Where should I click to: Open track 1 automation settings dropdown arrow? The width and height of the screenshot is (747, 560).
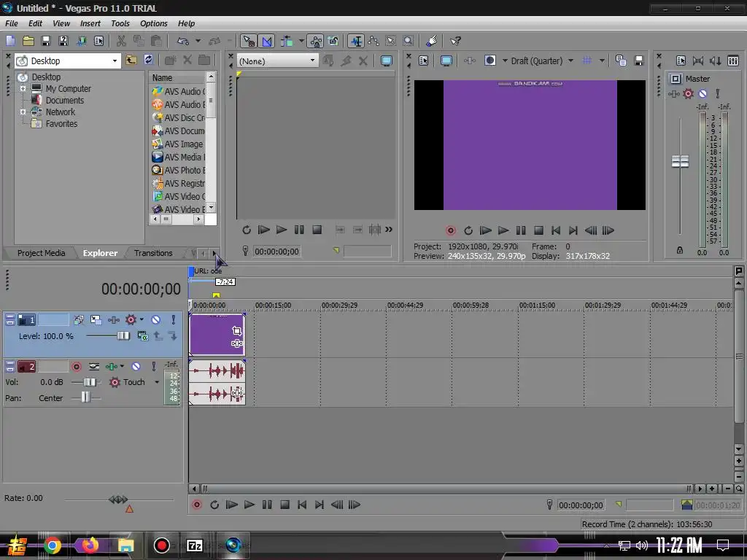click(142, 319)
